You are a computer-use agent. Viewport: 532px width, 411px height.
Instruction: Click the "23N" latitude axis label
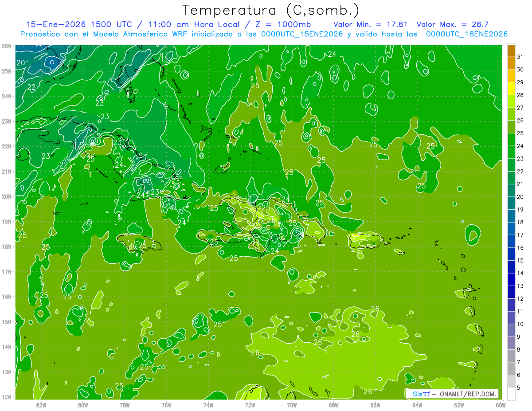(x=7, y=121)
